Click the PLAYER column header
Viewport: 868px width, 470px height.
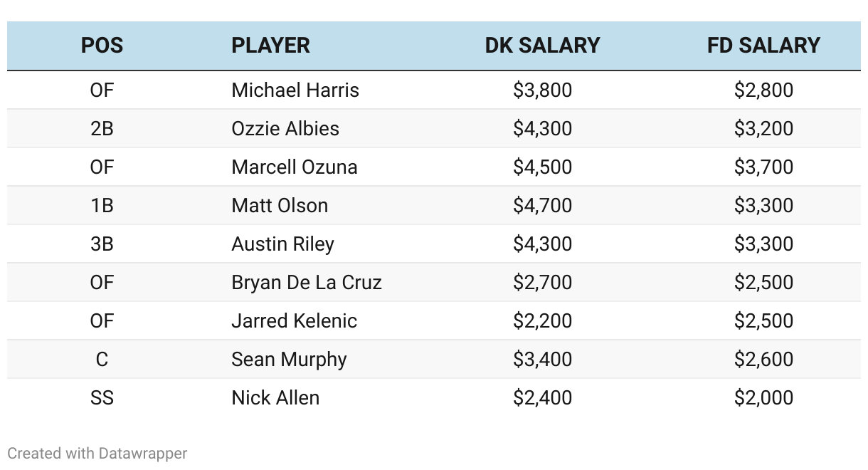click(x=270, y=46)
